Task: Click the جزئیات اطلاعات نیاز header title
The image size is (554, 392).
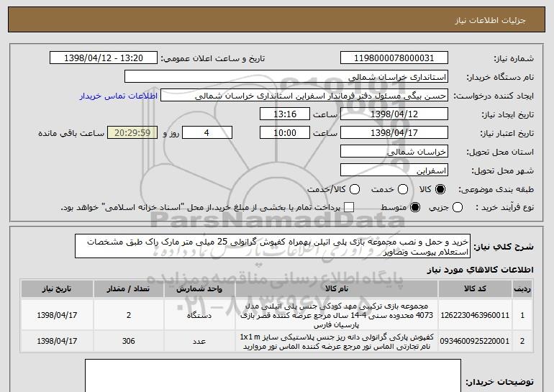Action: tap(490, 20)
